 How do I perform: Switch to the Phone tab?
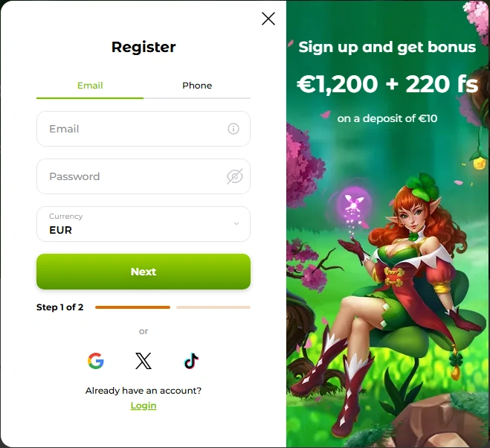click(197, 86)
